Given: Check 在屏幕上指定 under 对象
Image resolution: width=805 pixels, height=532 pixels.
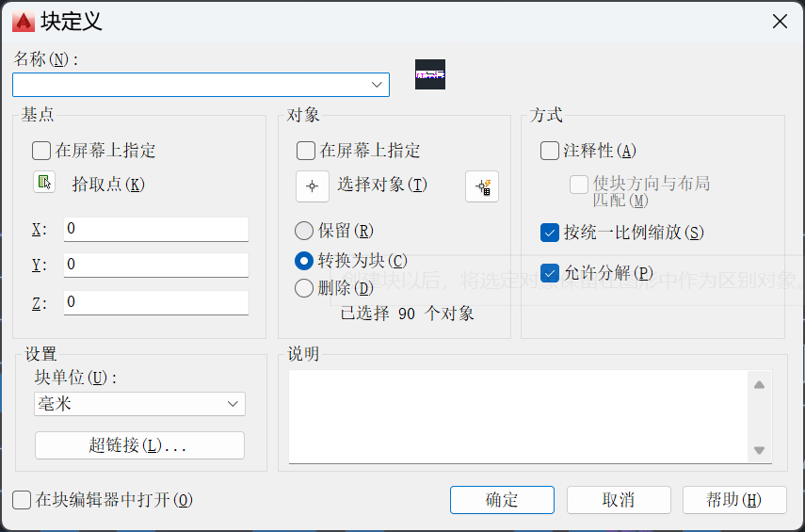Looking at the screenshot, I should pyautogui.click(x=306, y=151).
